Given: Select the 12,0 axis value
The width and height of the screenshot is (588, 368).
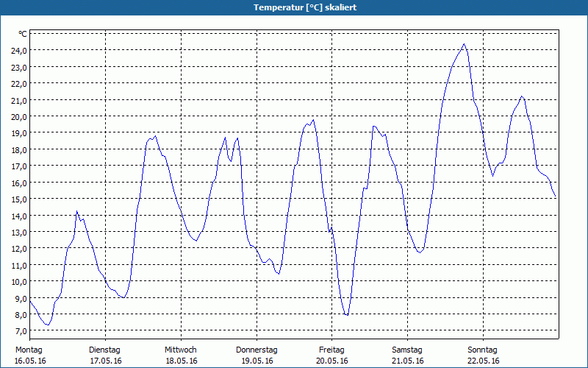Looking at the screenshot, I should (19, 249).
